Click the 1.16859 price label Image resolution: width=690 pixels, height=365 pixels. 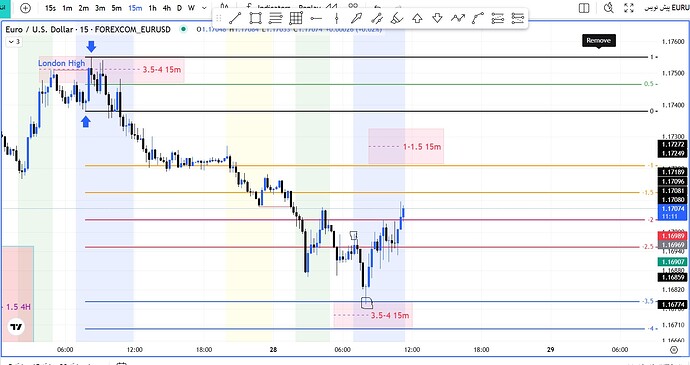673,277
